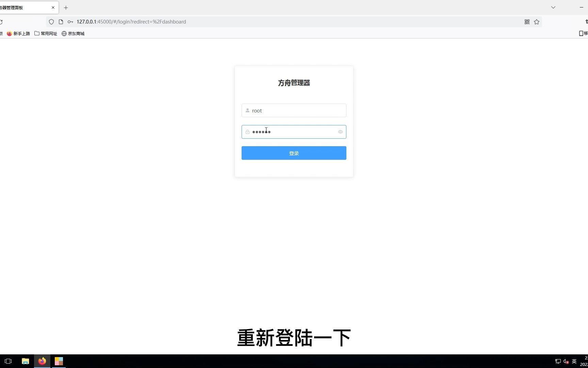Click the user icon in the username field
This screenshot has width=588, height=368.
point(247,110)
